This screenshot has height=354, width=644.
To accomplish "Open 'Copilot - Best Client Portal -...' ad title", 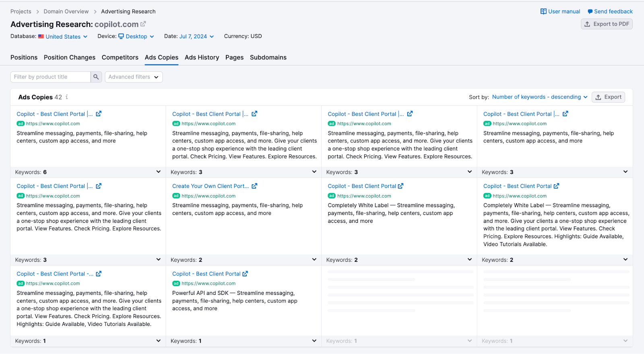I will coord(55,274).
